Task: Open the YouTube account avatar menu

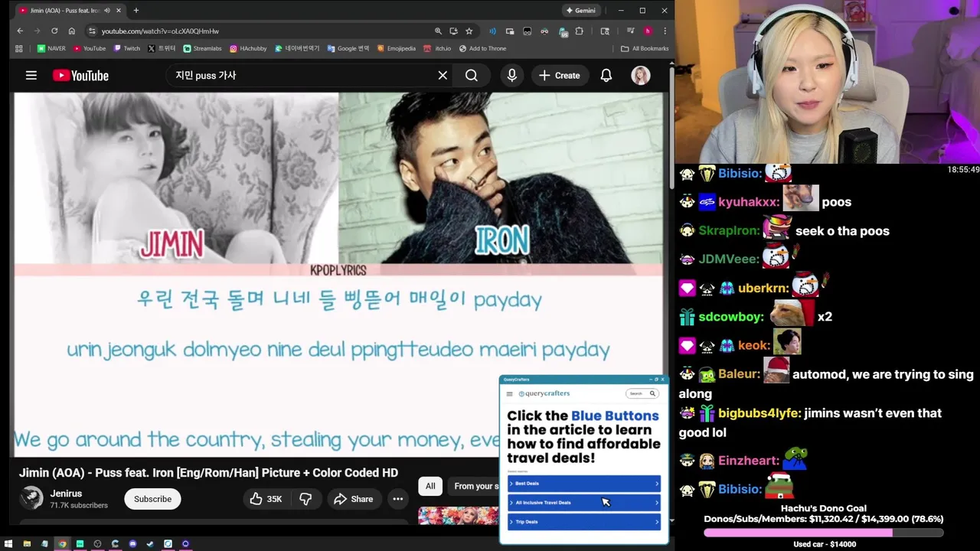Action: [x=641, y=75]
